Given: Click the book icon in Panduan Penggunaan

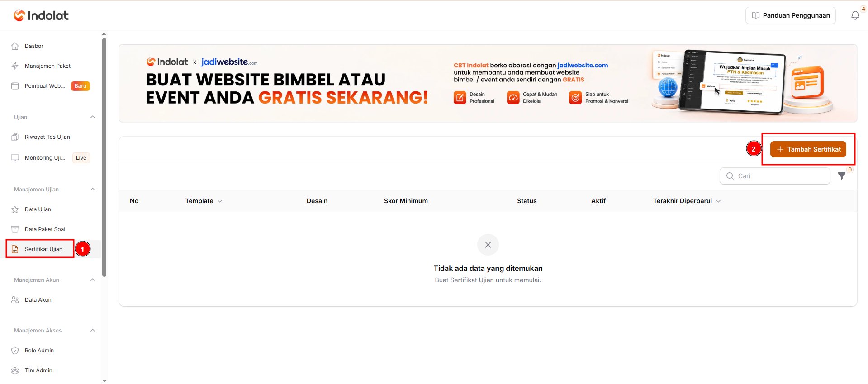Looking at the screenshot, I should pyautogui.click(x=755, y=15).
